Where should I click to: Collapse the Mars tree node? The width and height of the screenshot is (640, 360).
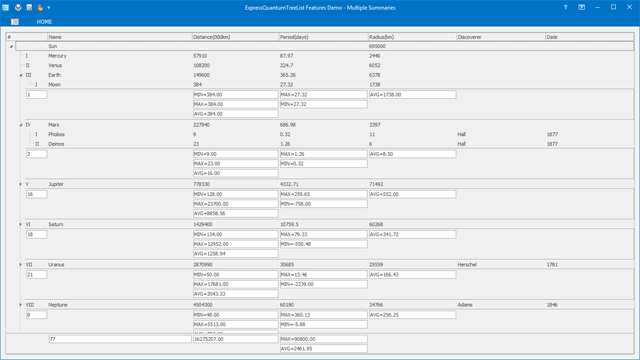point(21,125)
